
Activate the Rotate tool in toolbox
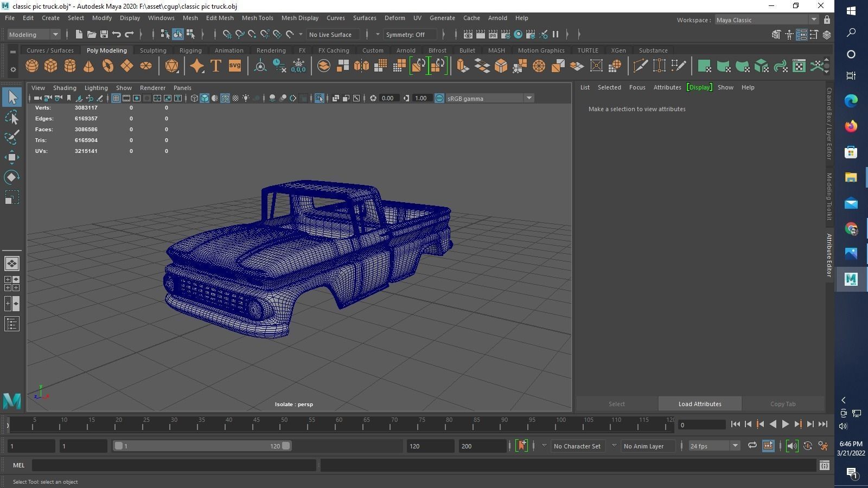12,177
